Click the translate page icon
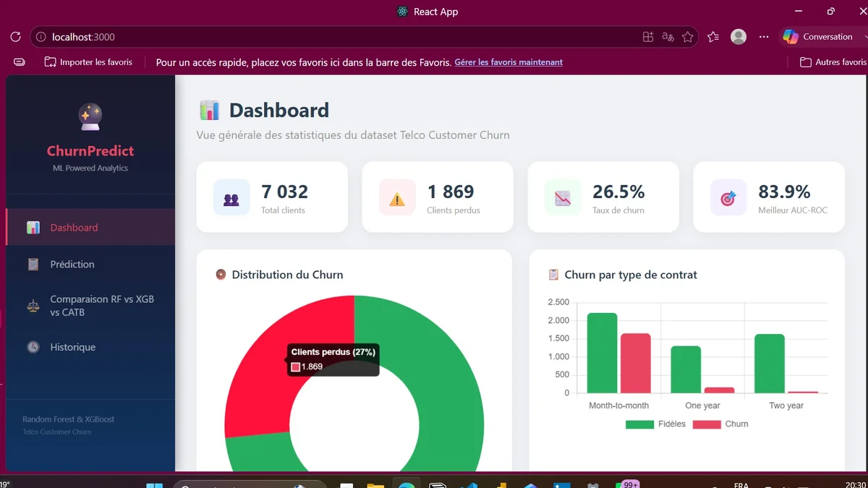Image resolution: width=868 pixels, height=488 pixels. coord(668,37)
